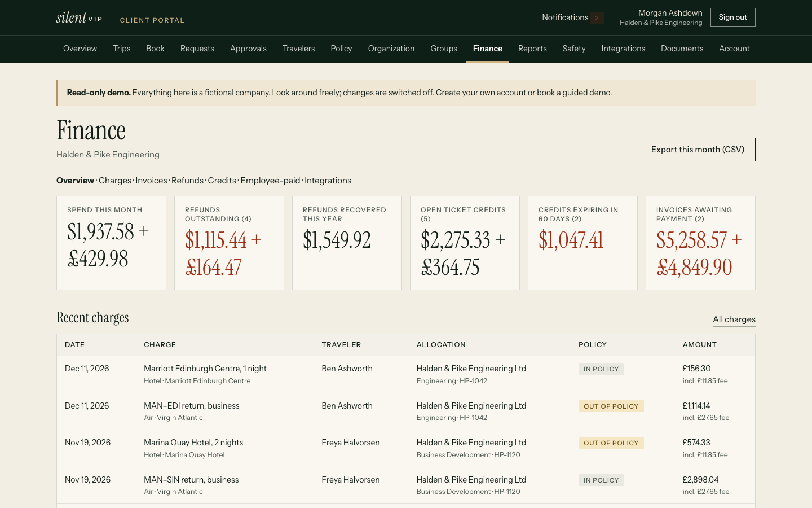Screen dimensions: 812x508
Task: Open the Groups tab
Action: pyautogui.click(x=444, y=49)
